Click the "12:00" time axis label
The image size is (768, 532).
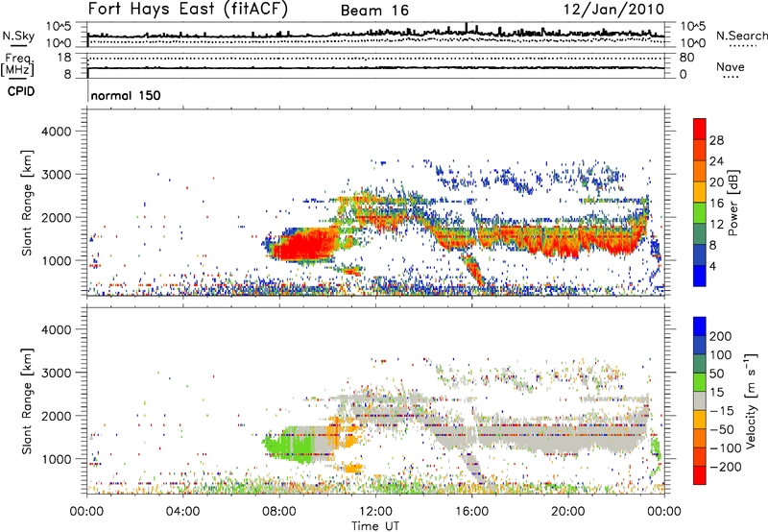tap(375, 512)
